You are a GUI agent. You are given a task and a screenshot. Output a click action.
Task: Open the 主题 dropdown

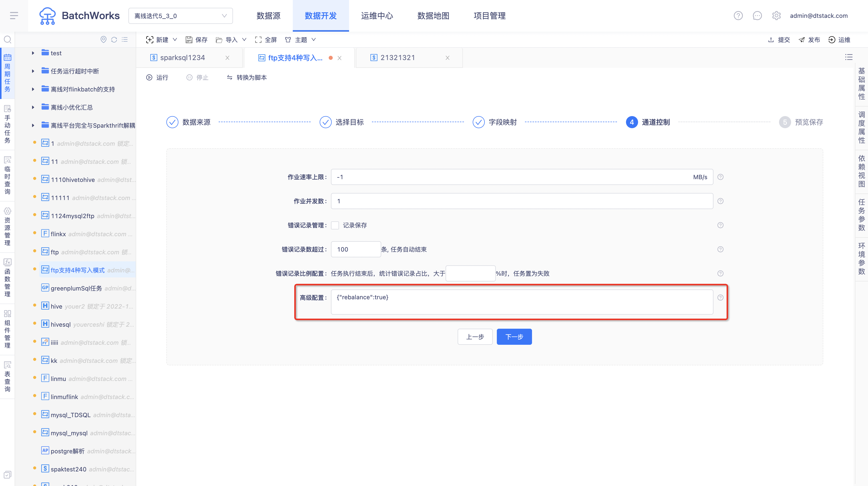point(300,40)
